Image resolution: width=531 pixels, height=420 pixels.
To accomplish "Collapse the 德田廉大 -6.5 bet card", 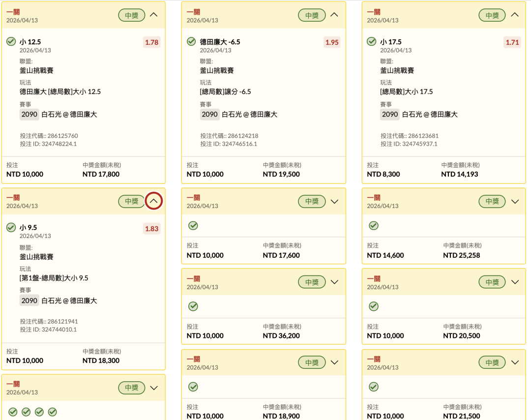I will coord(334,15).
